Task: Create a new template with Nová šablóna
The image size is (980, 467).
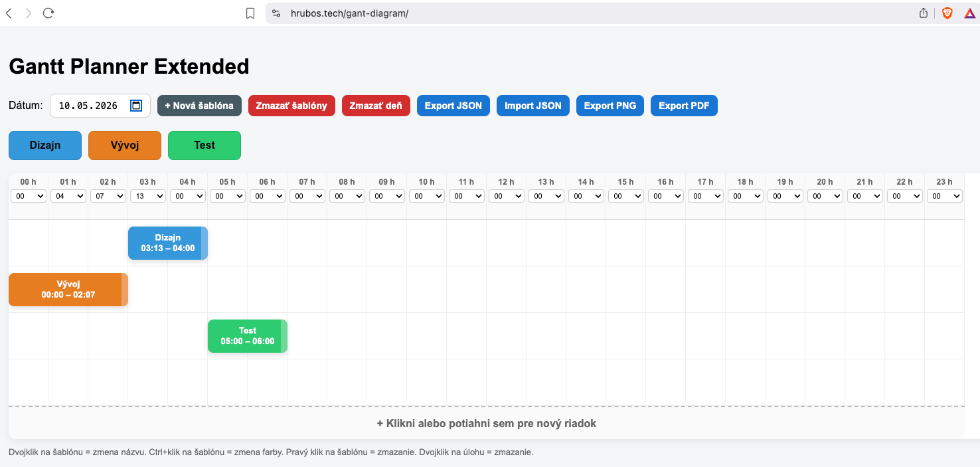Action: 199,106
